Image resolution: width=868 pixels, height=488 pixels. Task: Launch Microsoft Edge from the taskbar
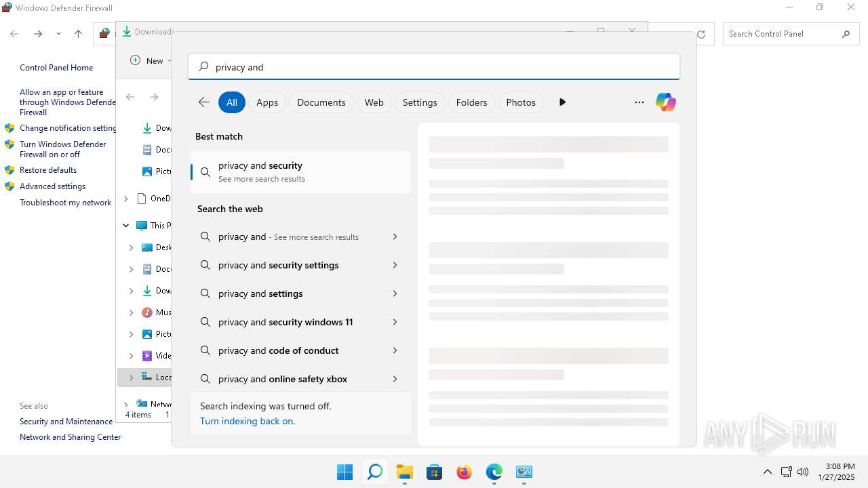click(494, 472)
